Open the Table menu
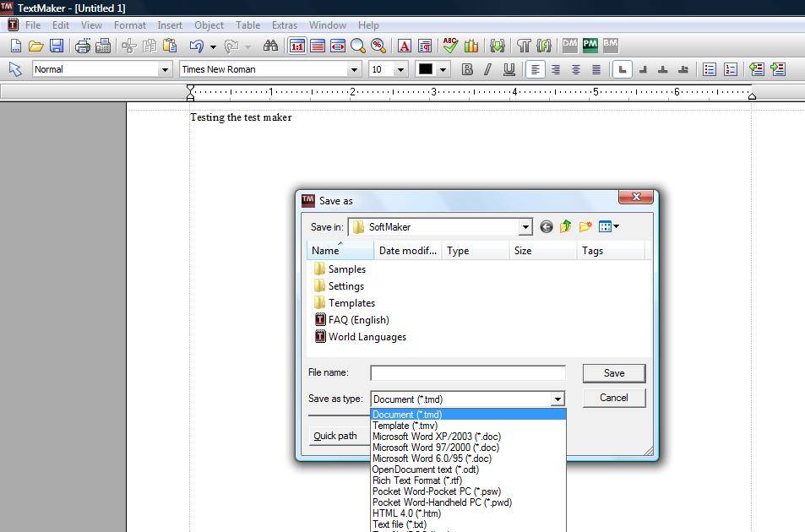805x532 pixels. click(x=247, y=25)
